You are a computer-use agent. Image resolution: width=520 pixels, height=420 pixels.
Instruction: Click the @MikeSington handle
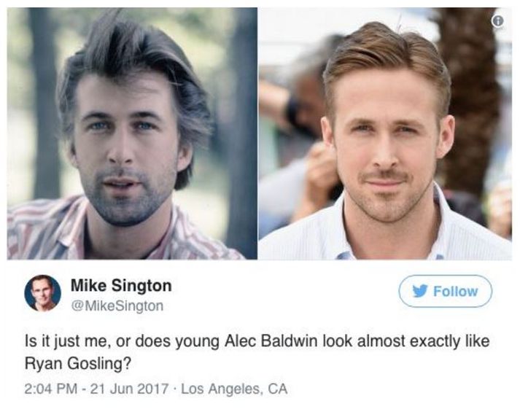point(117,306)
